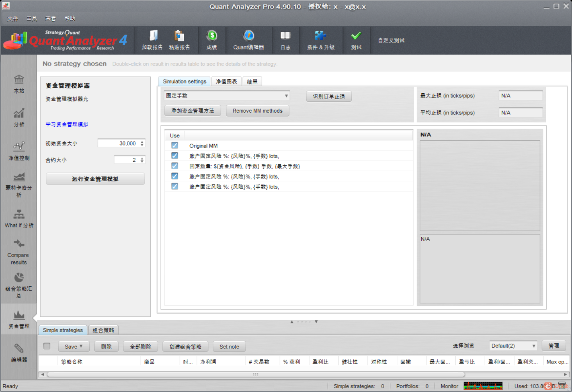Click the Monitor activity graph in status bar

483,386
